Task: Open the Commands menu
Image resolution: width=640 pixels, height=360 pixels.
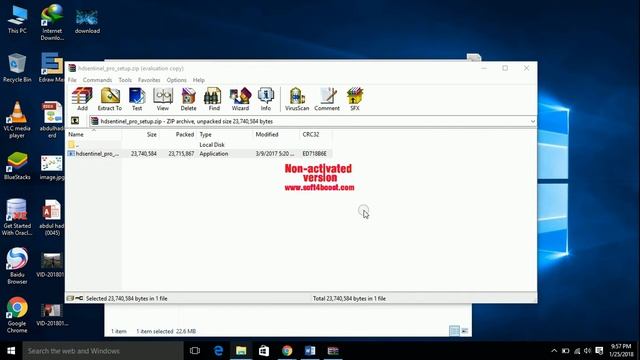Action: [97, 80]
